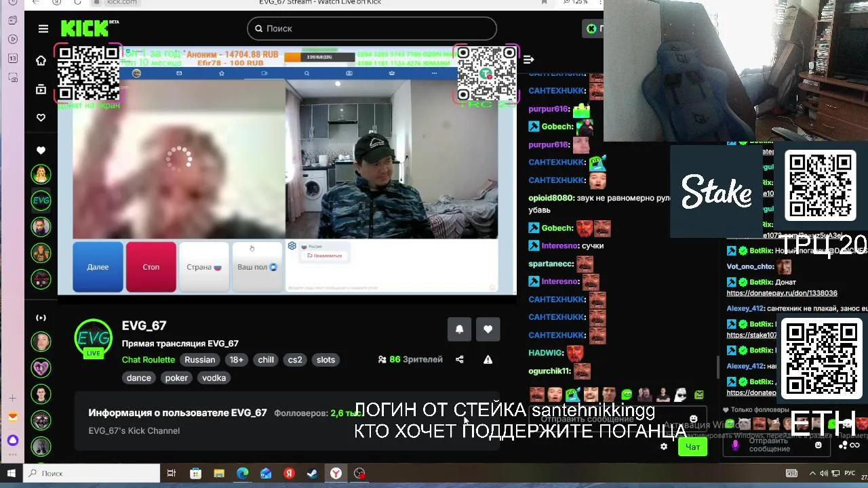Viewport: 868px width, 488px height.
Task: Send message with green Чат button
Action: (x=692, y=447)
